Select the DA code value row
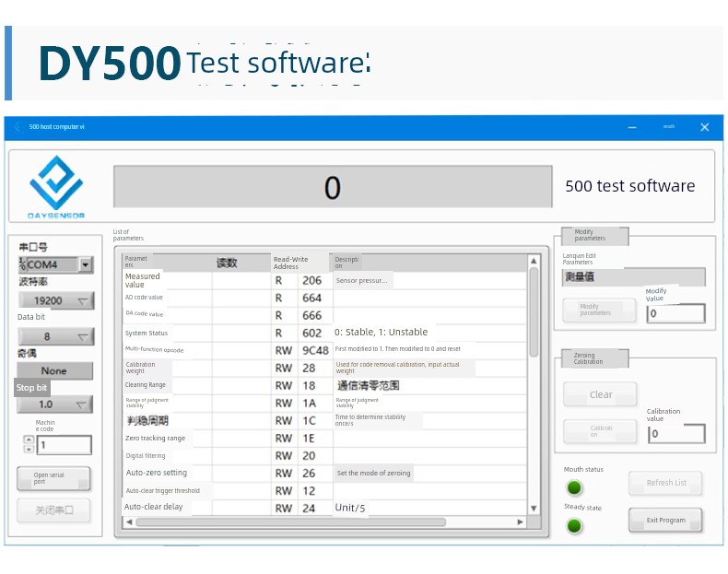The image size is (728, 574). pos(324,315)
